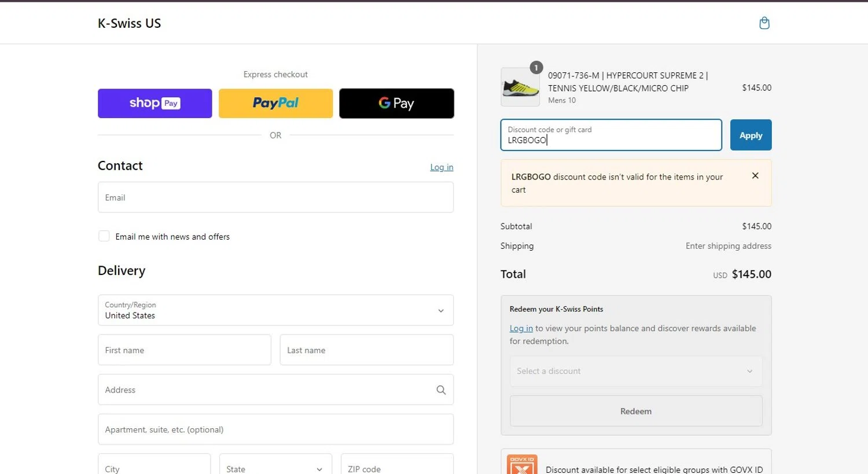This screenshot has height=474, width=868.
Task: Click the discount code or gift card field
Action: (x=611, y=135)
